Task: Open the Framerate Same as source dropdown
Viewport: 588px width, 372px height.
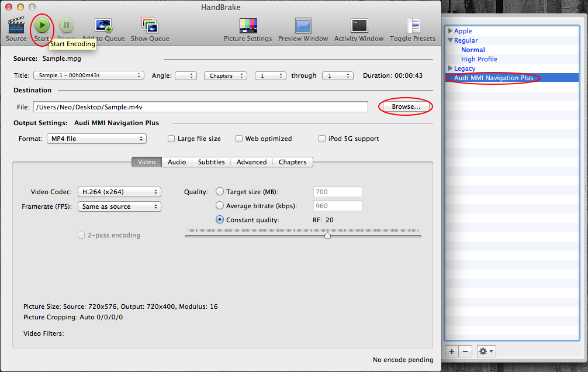Action: pyautogui.click(x=119, y=206)
